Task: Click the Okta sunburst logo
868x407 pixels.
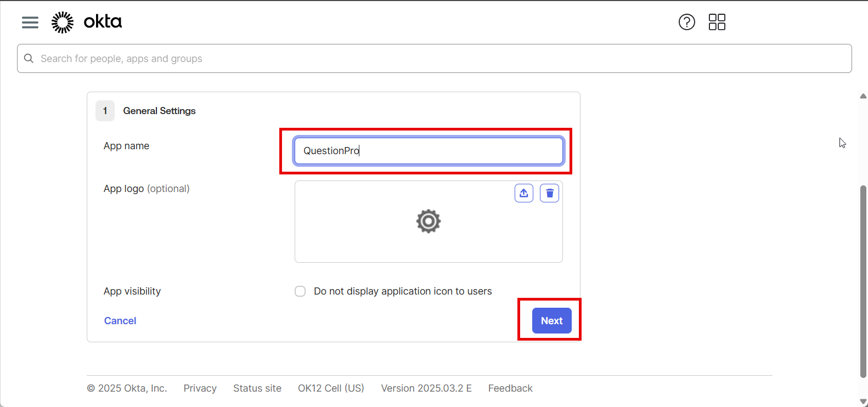Action: pyautogui.click(x=63, y=22)
